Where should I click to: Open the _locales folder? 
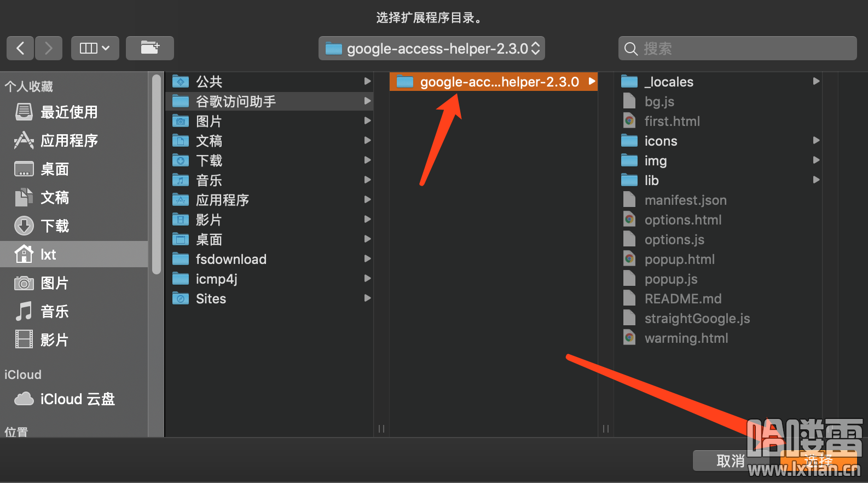click(x=719, y=82)
